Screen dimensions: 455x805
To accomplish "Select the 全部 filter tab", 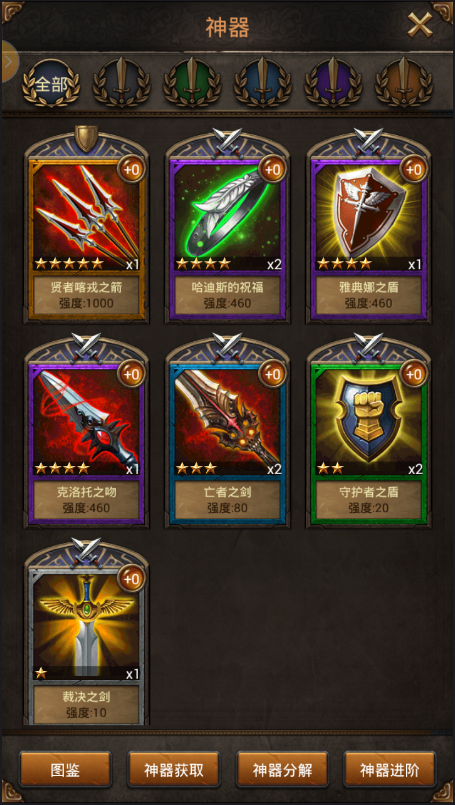I will coord(51,82).
